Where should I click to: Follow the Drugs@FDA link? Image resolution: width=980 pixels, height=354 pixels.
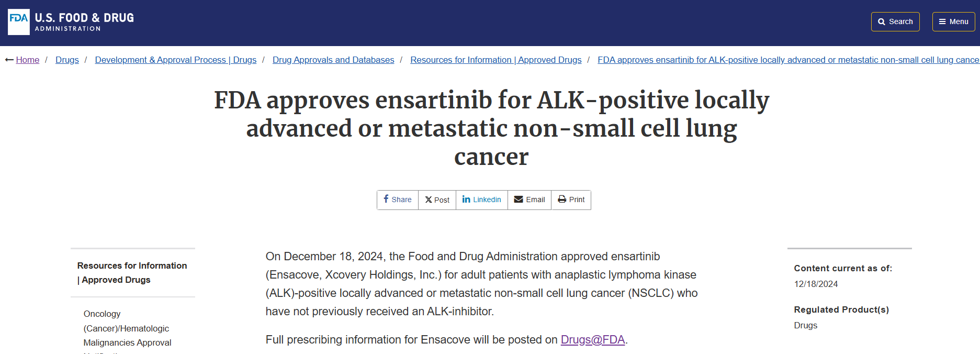tap(593, 339)
